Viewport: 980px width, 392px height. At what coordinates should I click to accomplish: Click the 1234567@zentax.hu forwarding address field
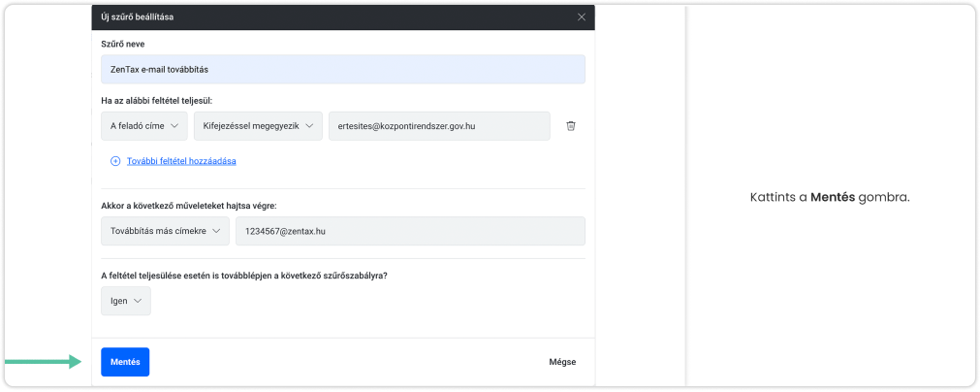coord(411,231)
